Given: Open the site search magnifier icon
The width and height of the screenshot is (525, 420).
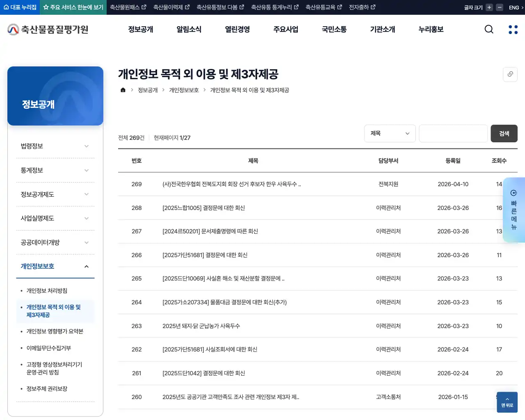Looking at the screenshot, I should pos(488,29).
